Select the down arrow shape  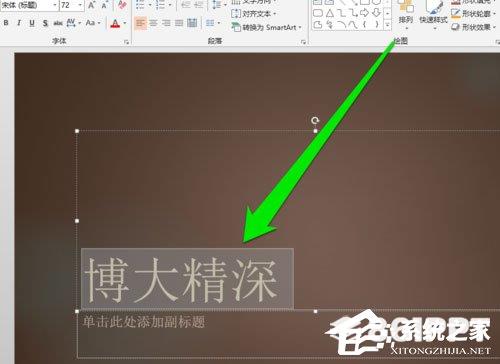[376, 13]
